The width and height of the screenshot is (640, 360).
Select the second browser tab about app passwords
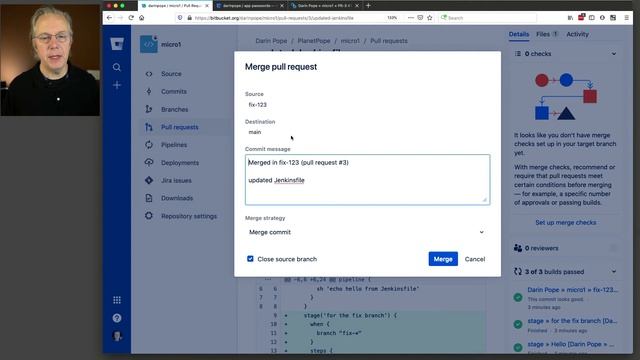(249, 6)
